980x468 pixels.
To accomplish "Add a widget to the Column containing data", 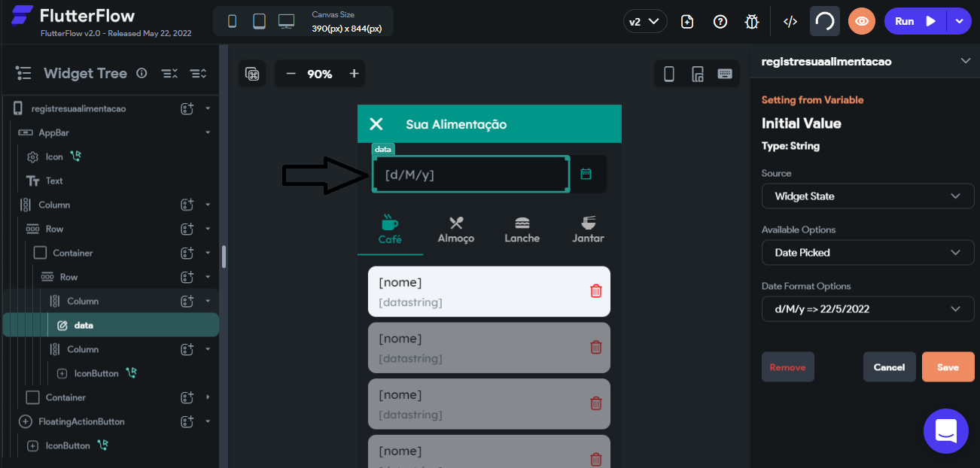I will coord(187,301).
